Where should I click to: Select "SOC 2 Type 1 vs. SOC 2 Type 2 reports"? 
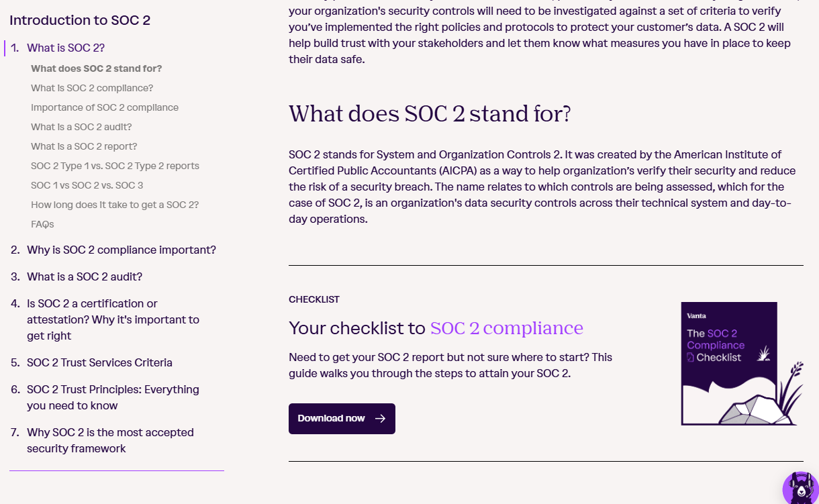point(115,166)
